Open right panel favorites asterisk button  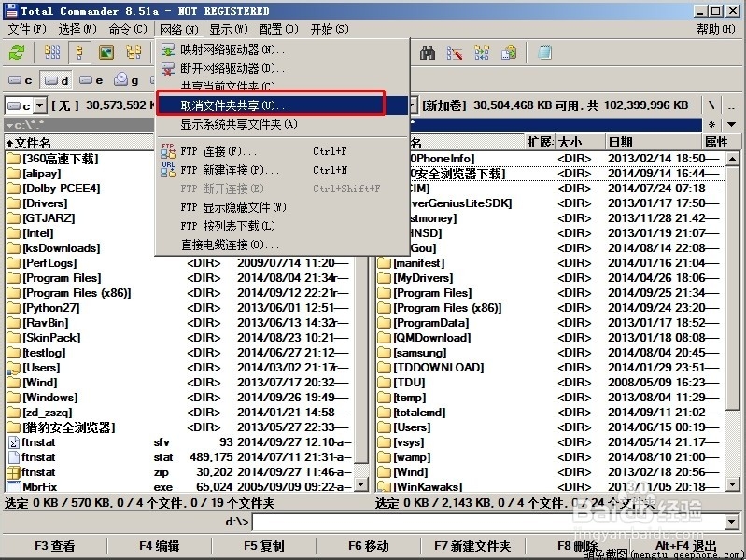coord(711,125)
